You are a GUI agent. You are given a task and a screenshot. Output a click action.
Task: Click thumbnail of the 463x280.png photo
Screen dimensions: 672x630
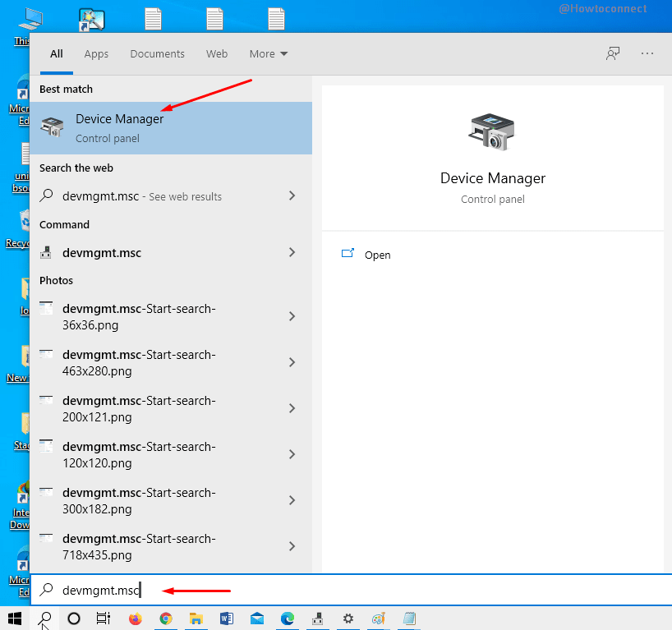click(46, 353)
